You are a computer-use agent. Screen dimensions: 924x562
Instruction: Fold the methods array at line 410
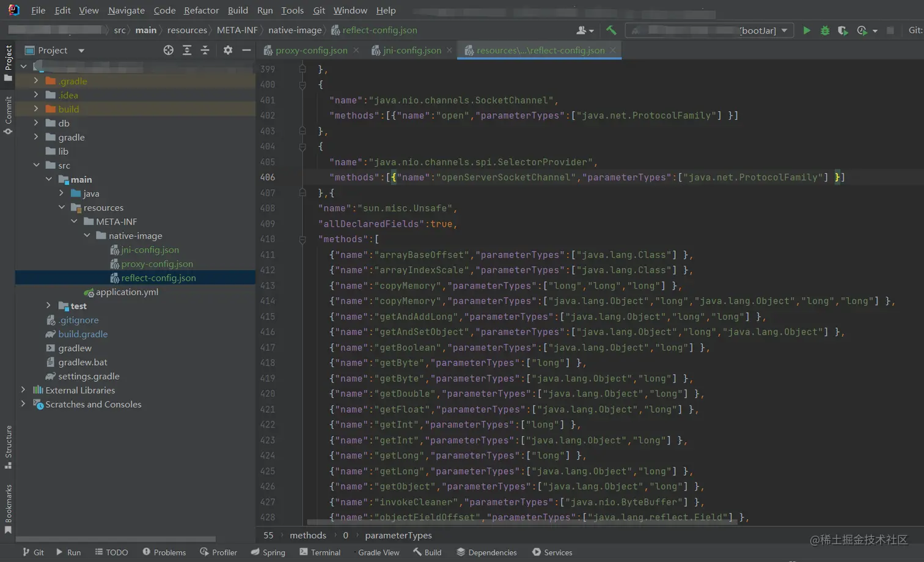click(302, 240)
